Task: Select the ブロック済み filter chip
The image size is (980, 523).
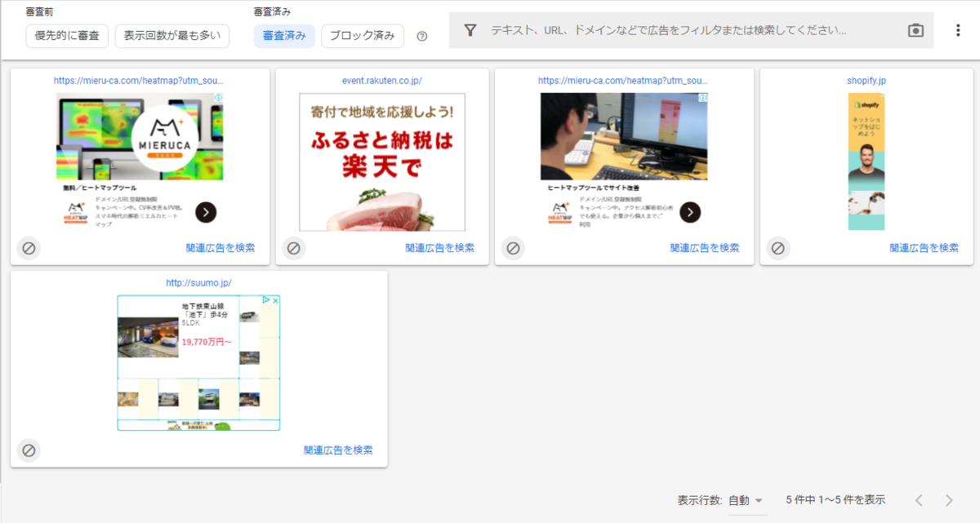Action: [x=363, y=36]
